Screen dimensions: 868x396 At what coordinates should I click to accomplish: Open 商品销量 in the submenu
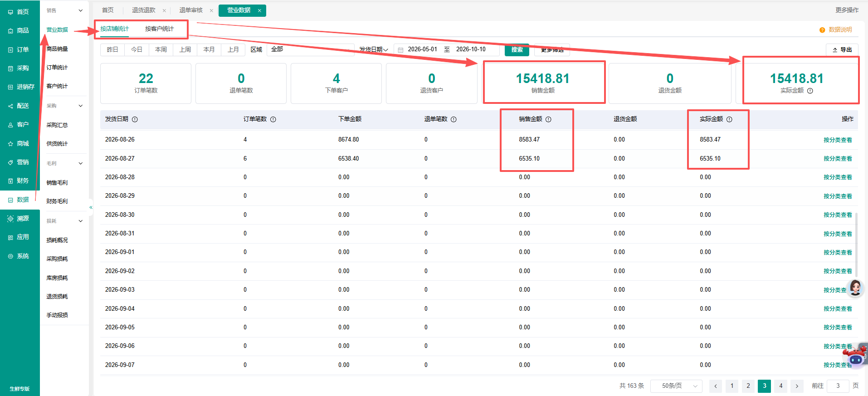pos(57,49)
